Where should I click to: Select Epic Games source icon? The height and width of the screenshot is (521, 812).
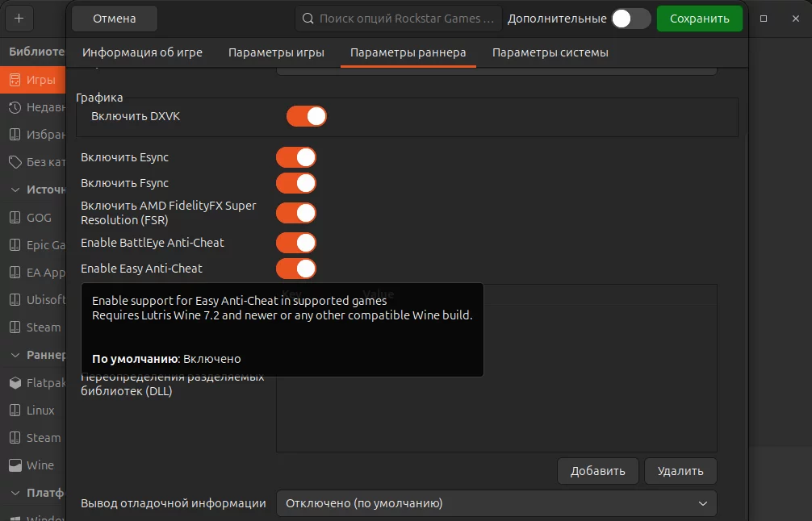pyautogui.click(x=15, y=244)
